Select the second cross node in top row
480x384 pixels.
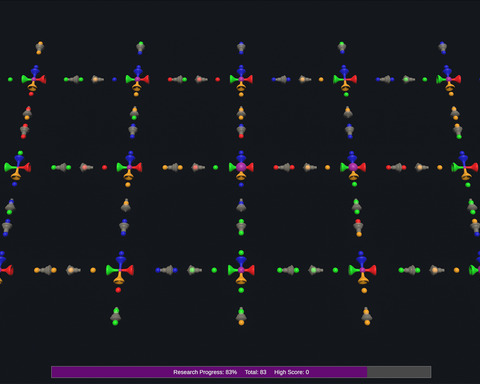tap(137, 79)
